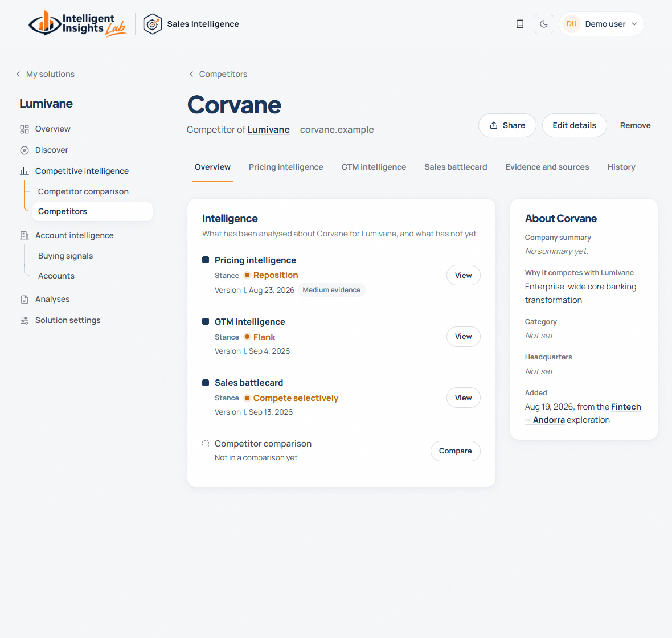Select the Overview tab
672x638 pixels.
(x=212, y=167)
